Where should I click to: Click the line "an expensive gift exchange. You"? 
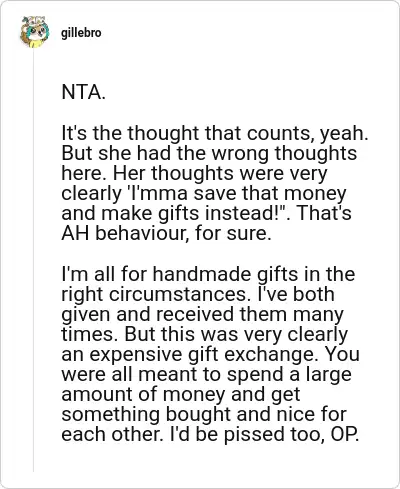coord(211,354)
